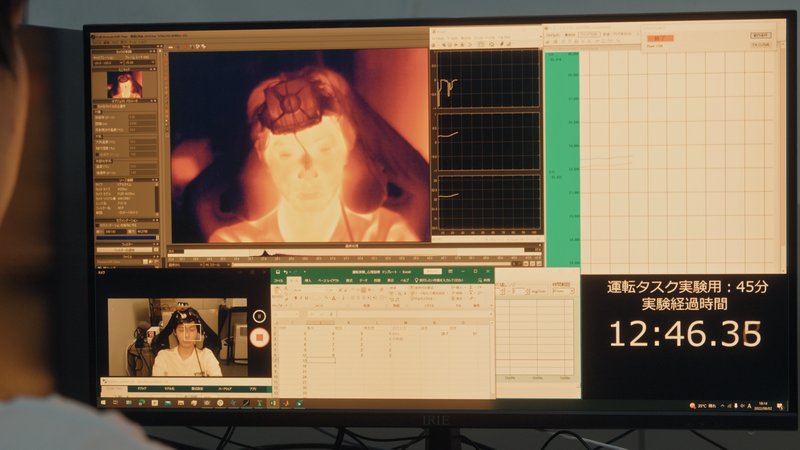Open the Excel 挿入 tab
800x450 pixels.
308,281
